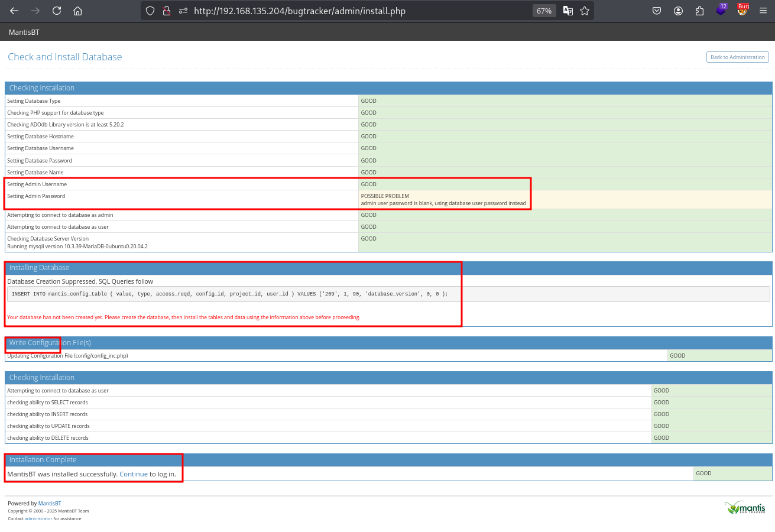
Task: Open the Firefox account icon
Action: tap(678, 11)
